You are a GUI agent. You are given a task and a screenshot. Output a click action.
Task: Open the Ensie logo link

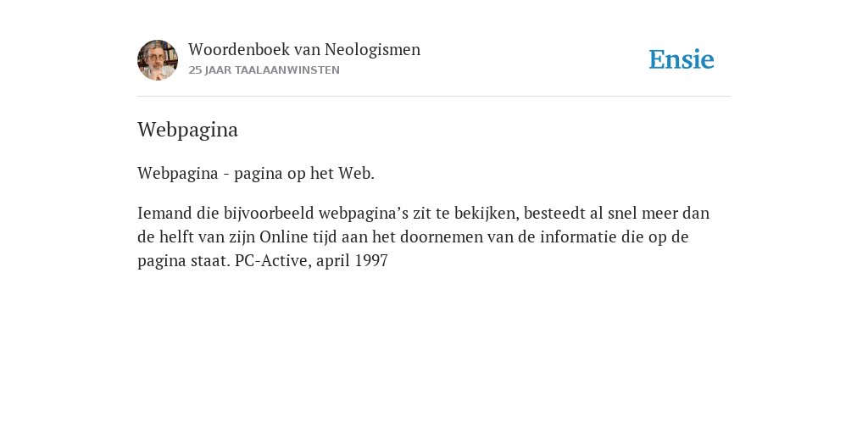(682, 59)
